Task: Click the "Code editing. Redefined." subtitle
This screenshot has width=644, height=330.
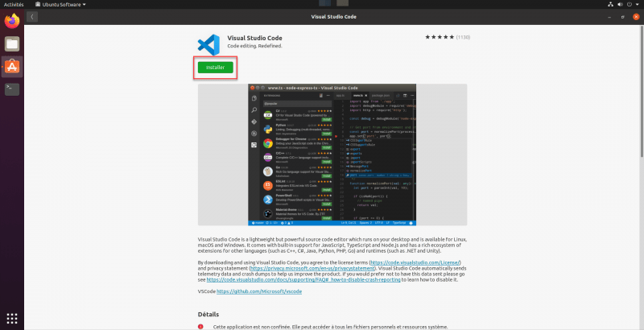Action: (x=254, y=46)
